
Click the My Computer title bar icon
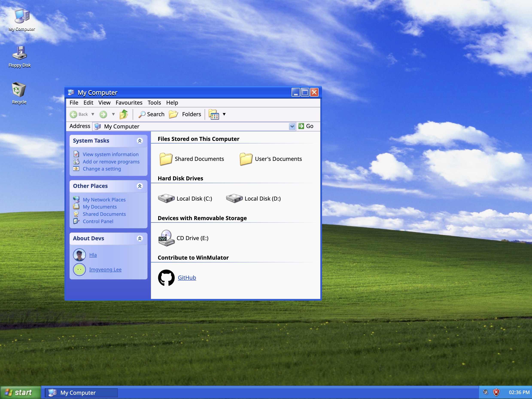(x=71, y=92)
